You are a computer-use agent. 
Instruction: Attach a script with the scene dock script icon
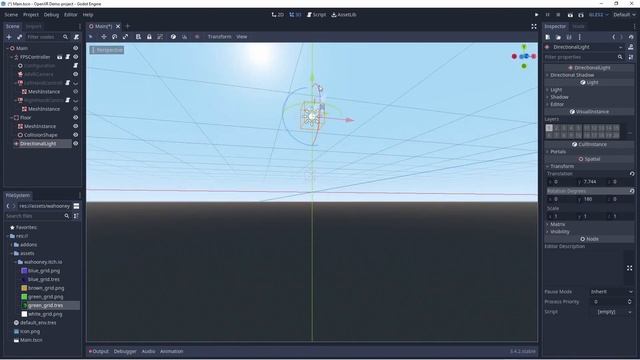[76, 37]
